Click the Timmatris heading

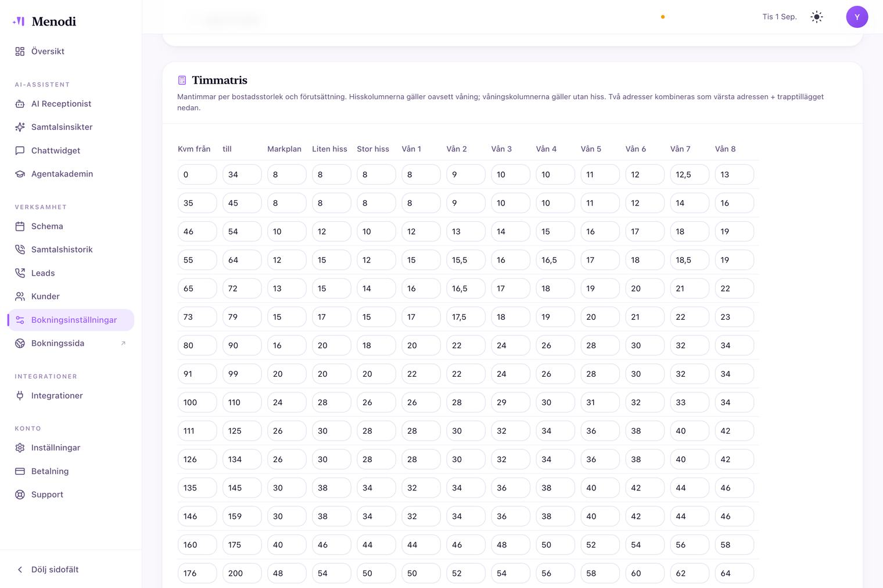click(x=220, y=80)
